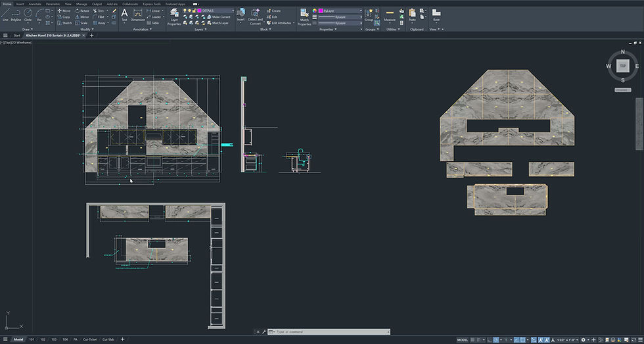The width and height of the screenshot is (644, 344).
Task: Open the annotation scale dropdown
Action: point(568,339)
